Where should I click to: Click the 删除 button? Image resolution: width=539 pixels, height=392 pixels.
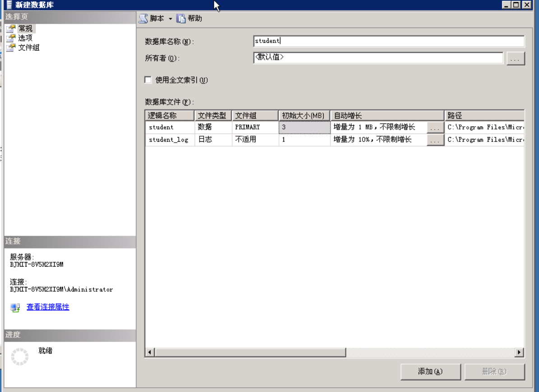tap(494, 371)
